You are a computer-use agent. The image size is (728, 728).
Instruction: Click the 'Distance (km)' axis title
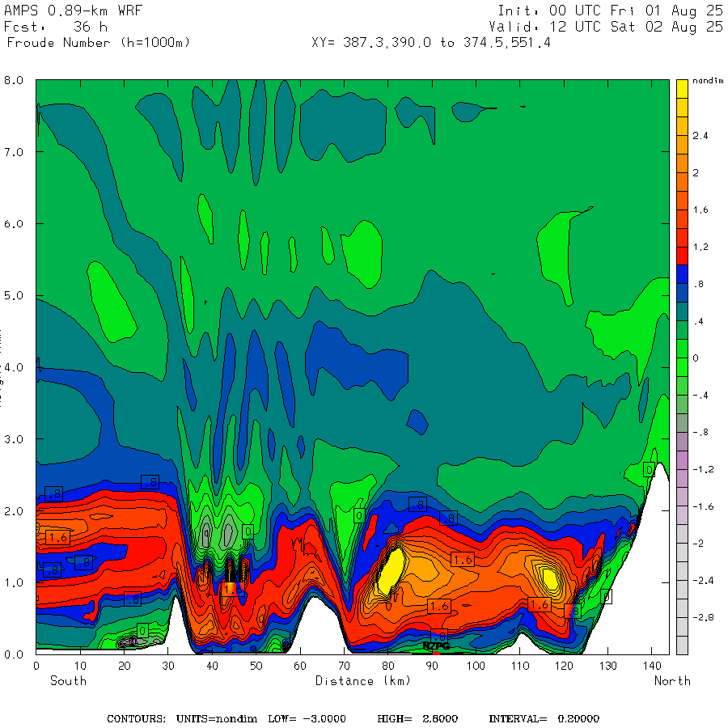[x=363, y=681]
